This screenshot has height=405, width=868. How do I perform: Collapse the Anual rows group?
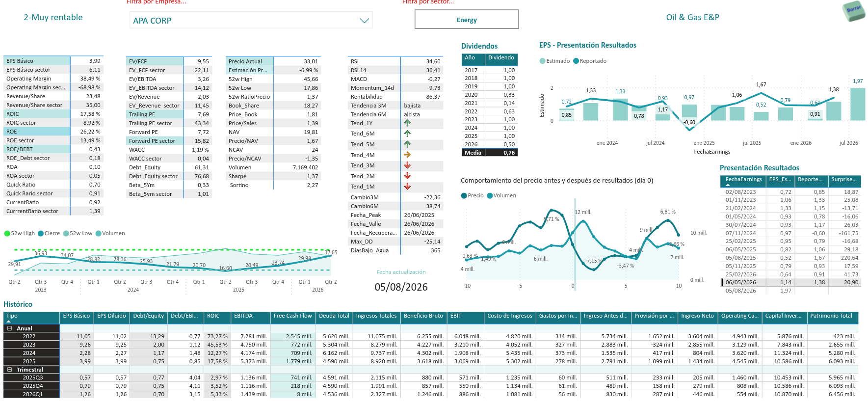click(x=9, y=328)
